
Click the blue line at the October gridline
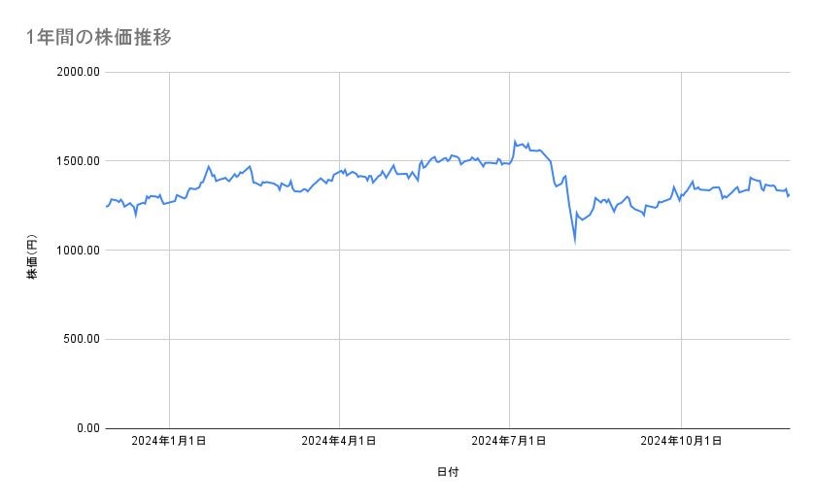pos(681,195)
